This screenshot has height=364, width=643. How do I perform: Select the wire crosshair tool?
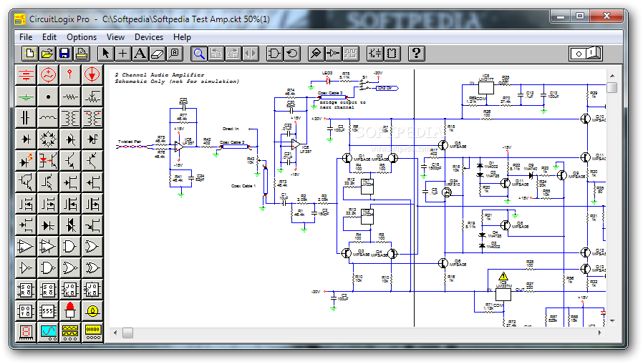[x=123, y=54]
